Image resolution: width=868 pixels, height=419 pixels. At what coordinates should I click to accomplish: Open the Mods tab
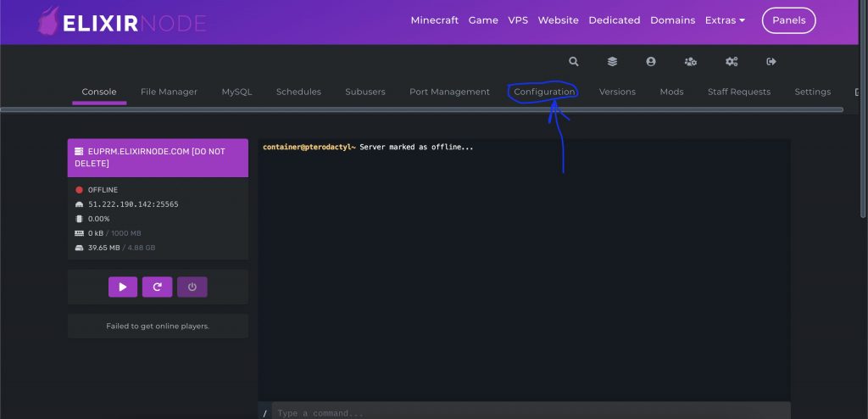click(671, 92)
